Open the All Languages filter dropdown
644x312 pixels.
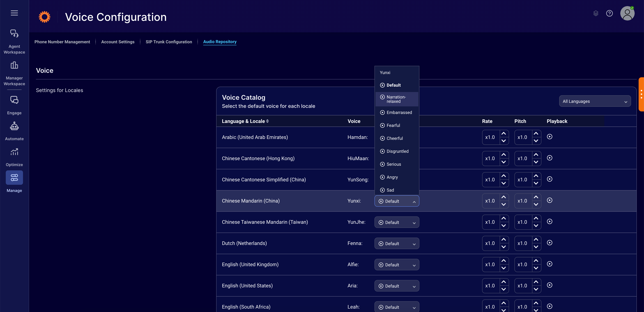coord(595,101)
